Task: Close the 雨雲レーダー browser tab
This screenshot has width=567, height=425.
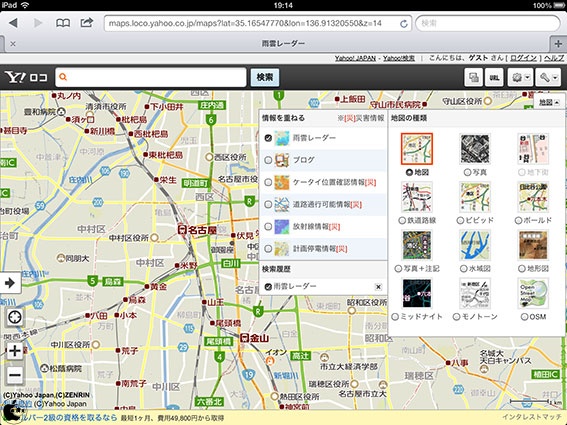Action: coord(13,44)
